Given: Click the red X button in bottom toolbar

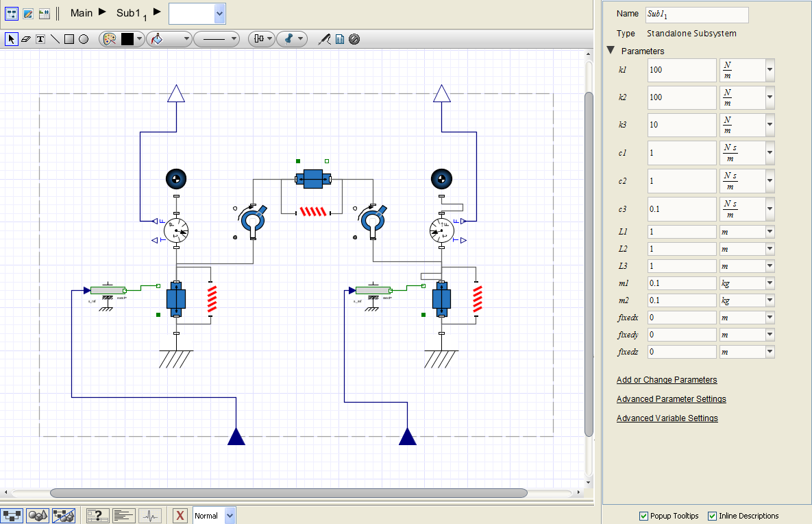Looking at the screenshot, I should pyautogui.click(x=180, y=516).
